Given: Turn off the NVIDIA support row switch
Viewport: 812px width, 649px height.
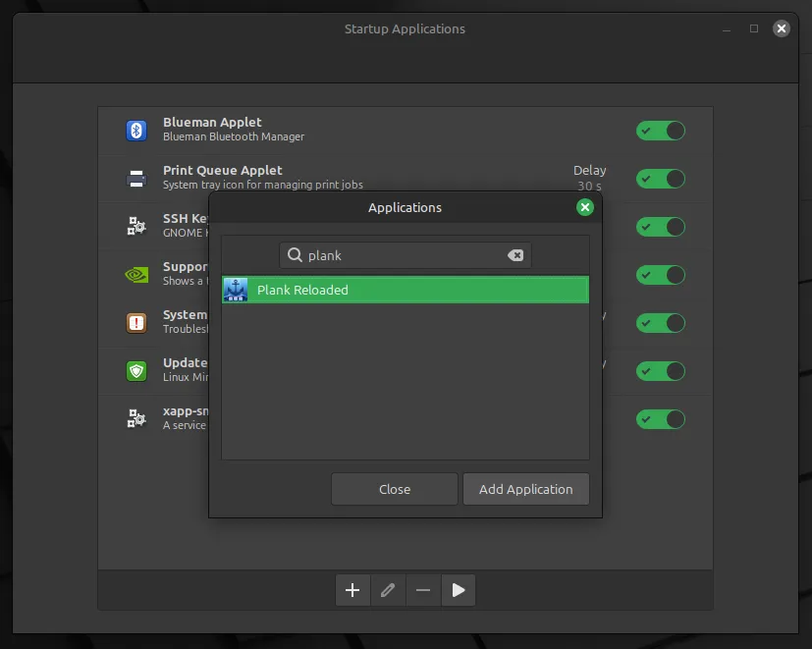Looking at the screenshot, I should click(x=660, y=275).
